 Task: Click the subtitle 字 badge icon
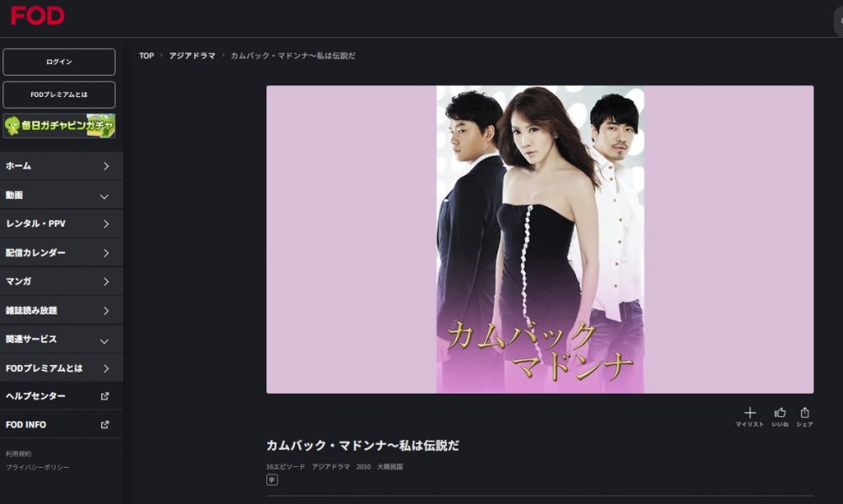pos(272,480)
